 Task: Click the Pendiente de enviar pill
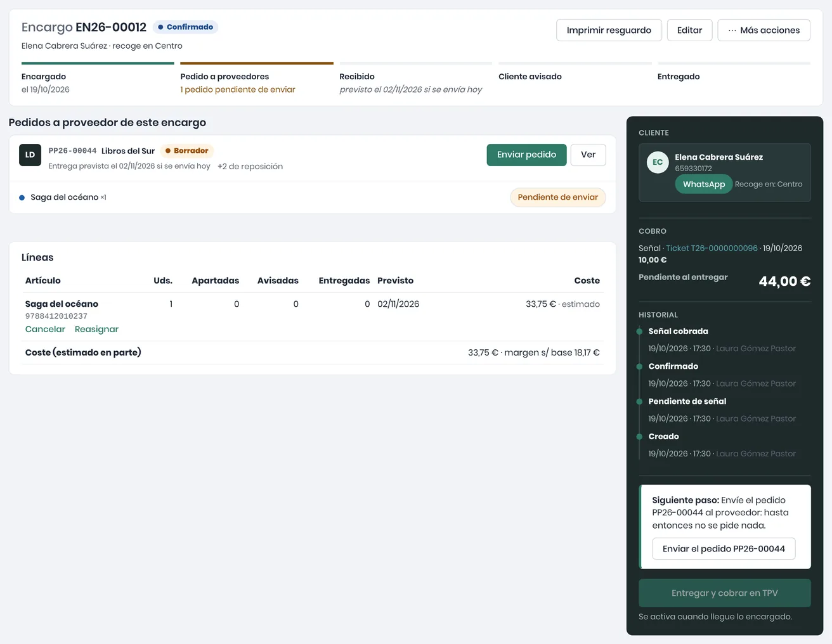557,197
